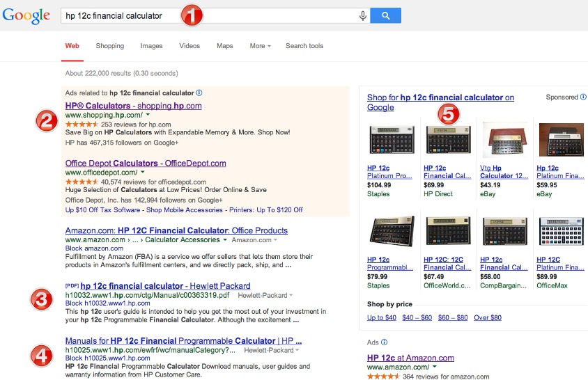Screen dimensions: 588x380
Task: Click $67.49 OfficeWorld calculator thumbnail
Action: [x=449, y=231]
